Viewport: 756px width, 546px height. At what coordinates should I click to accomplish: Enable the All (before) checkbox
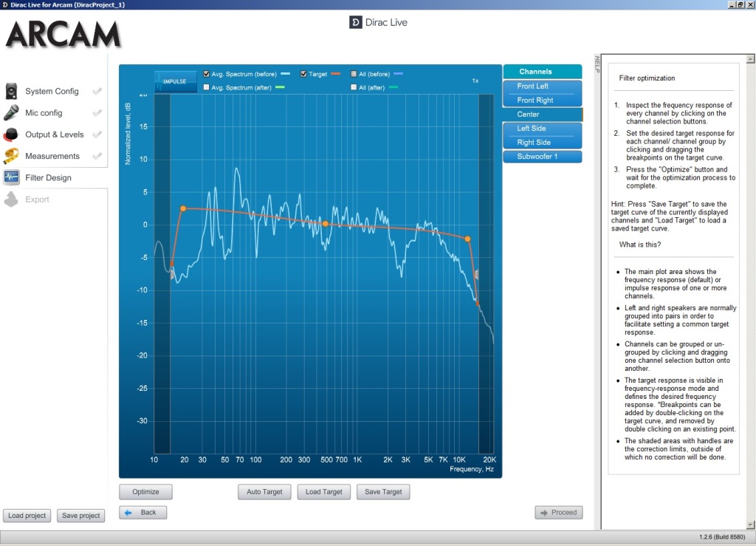click(x=354, y=74)
